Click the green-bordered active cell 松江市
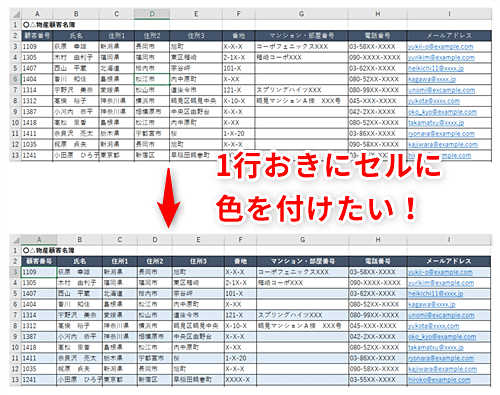Screen dimensions: 500x395 (x=152, y=79)
